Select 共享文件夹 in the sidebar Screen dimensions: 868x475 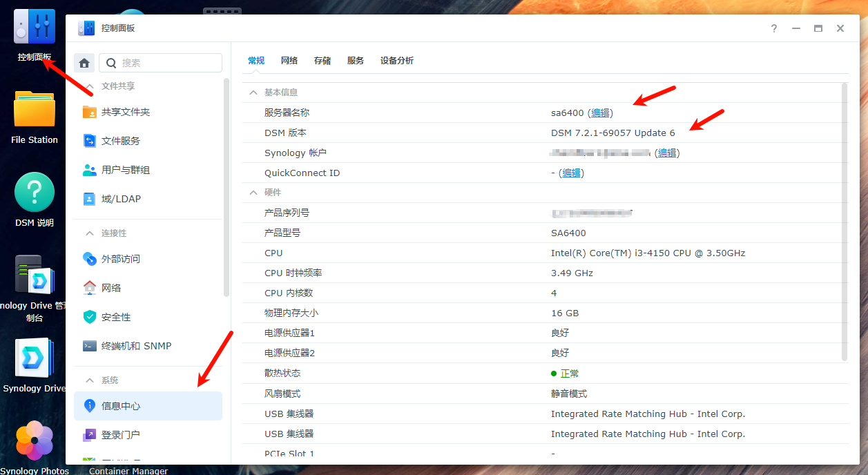click(x=148, y=112)
